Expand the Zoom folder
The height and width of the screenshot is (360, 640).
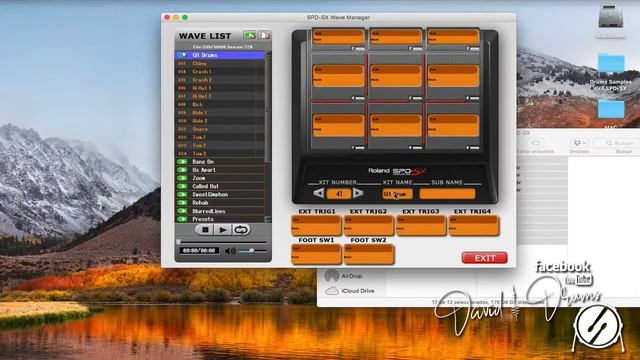[182, 178]
